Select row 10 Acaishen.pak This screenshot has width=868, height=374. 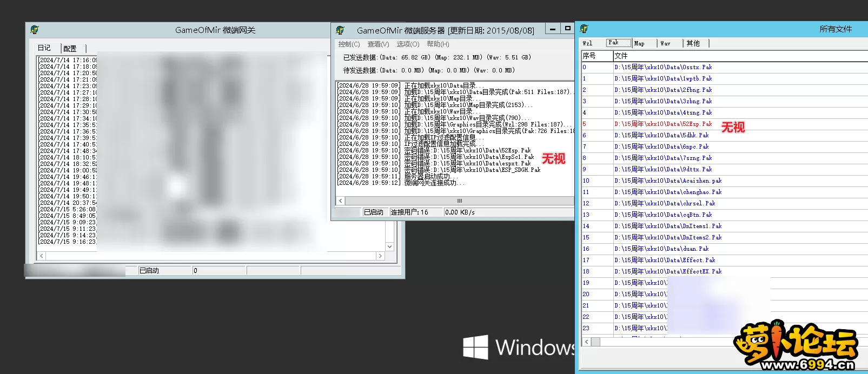pos(725,181)
